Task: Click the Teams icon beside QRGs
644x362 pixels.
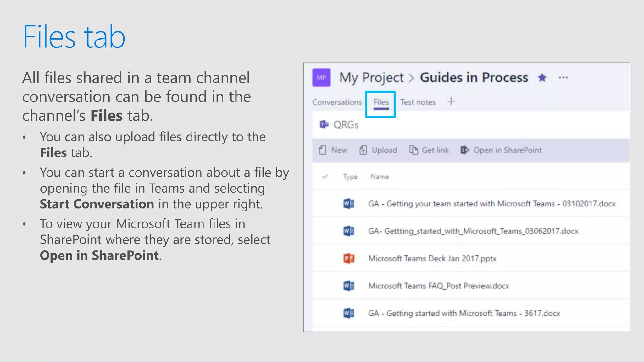Action: pos(324,124)
